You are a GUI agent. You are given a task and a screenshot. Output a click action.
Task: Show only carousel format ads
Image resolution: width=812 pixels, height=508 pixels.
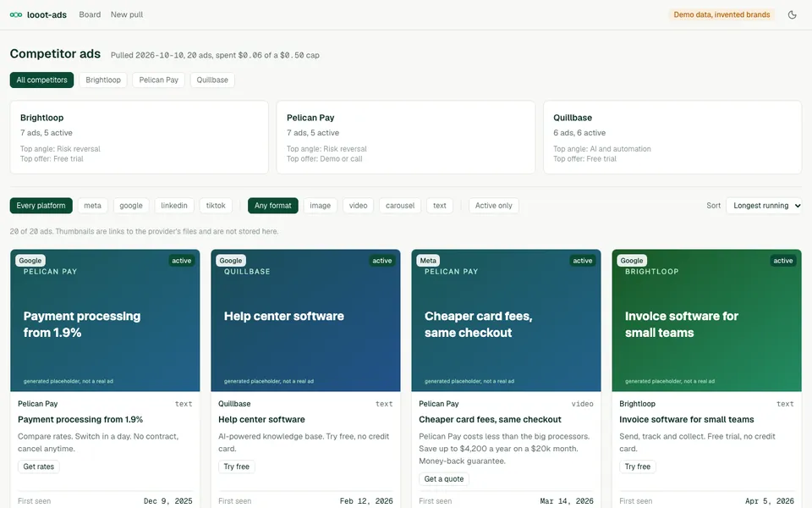400,206
